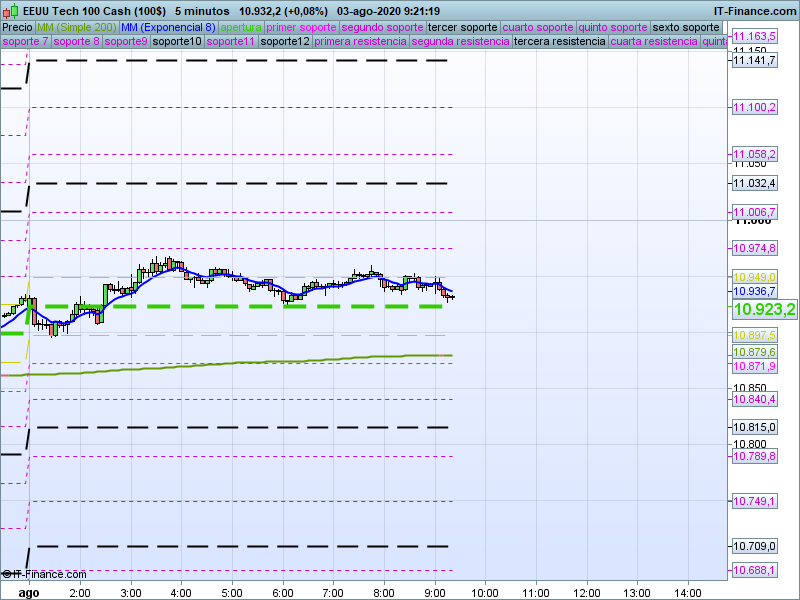Click the tercera resistencia label
This screenshot has width=800, height=600.
point(559,42)
